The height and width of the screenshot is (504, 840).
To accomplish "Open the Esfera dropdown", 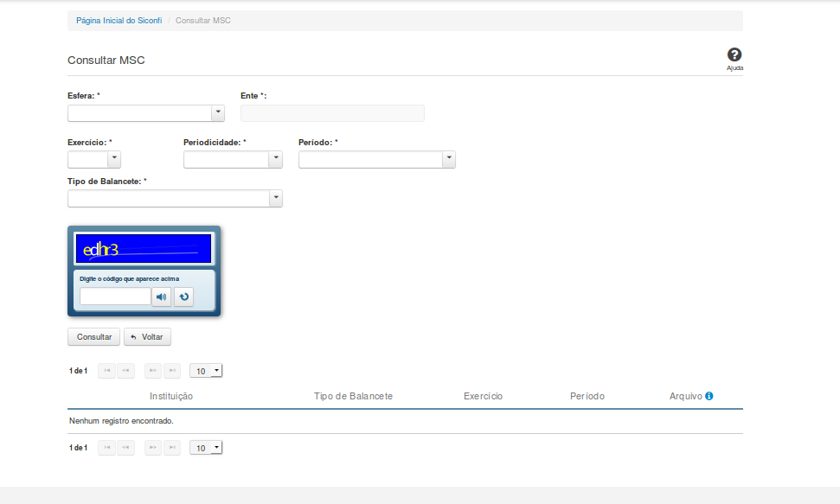I will click(x=218, y=113).
